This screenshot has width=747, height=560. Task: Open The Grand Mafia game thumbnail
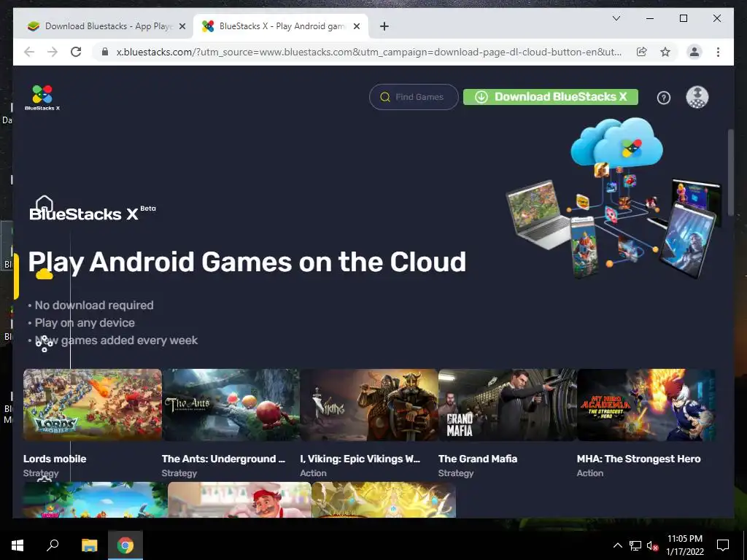[507, 405]
